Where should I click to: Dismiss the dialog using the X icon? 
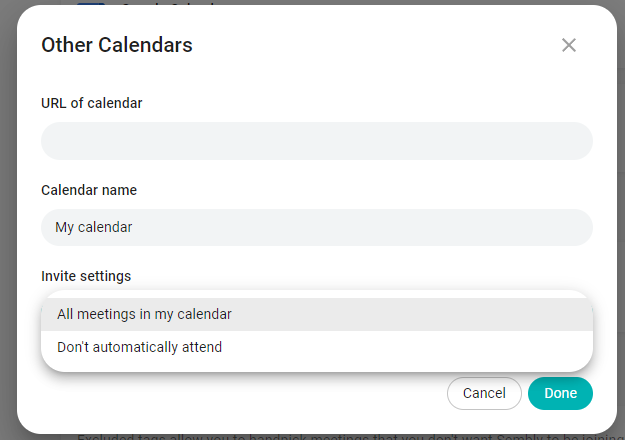[569, 45]
